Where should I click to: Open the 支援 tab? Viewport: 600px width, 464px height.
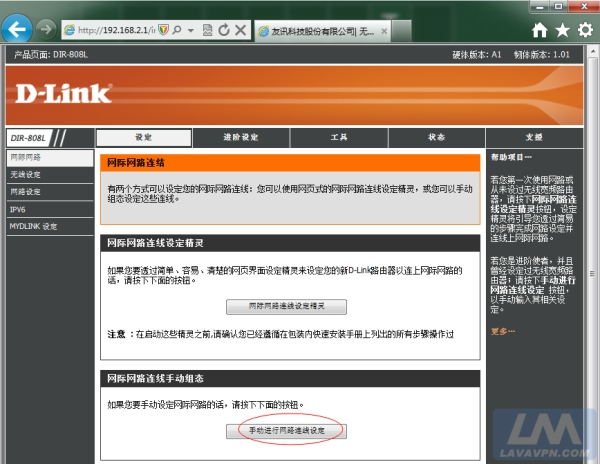coord(535,138)
